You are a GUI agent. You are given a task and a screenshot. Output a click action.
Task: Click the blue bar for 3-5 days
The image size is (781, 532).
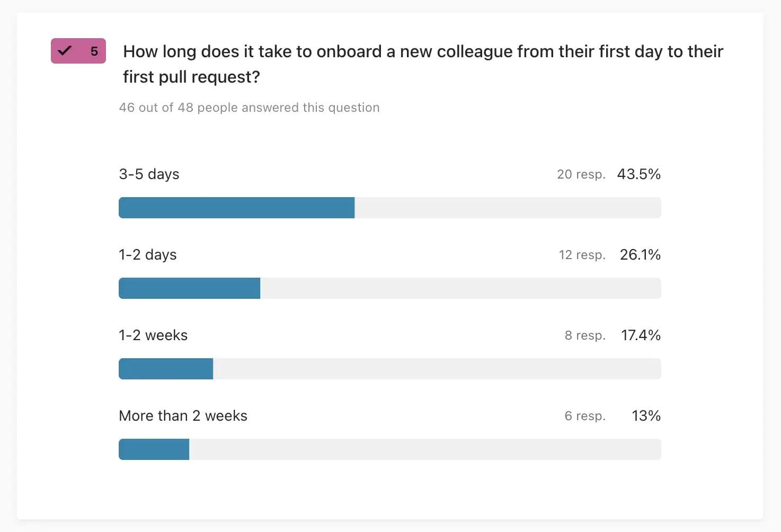pyautogui.click(x=236, y=208)
